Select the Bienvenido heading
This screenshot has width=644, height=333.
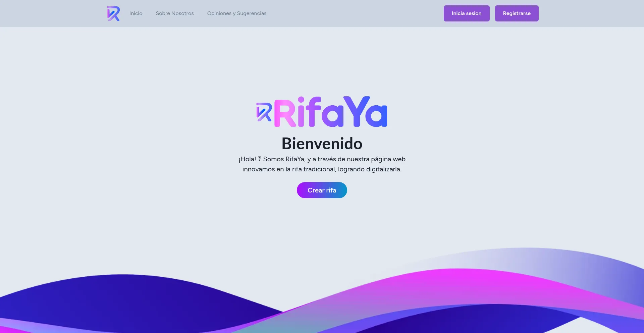point(322,144)
